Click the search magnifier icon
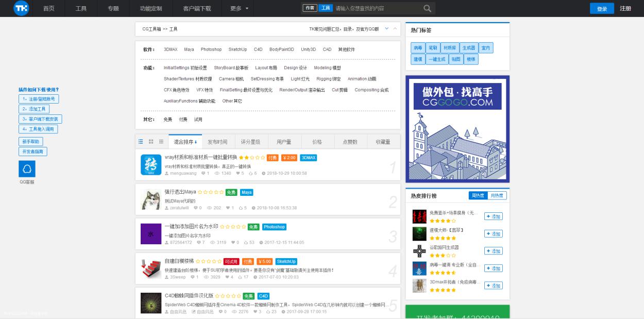Screen dimensions: 644x319 pos(427,8)
